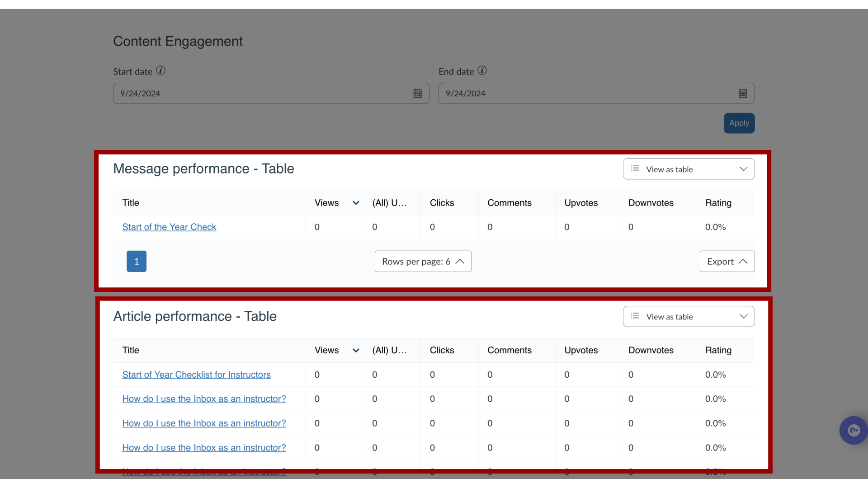Toggle View as table in Message performance panel

click(x=689, y=169)
